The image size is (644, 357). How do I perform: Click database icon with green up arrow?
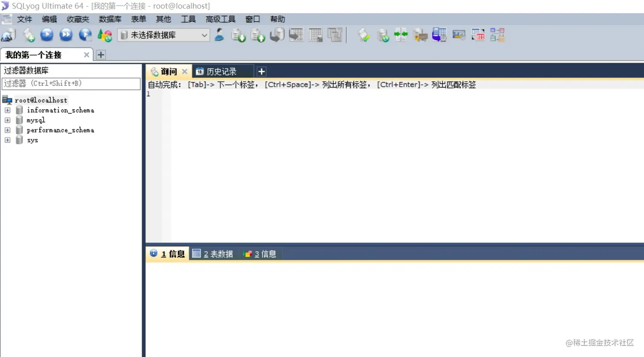(x=258, y=35)
